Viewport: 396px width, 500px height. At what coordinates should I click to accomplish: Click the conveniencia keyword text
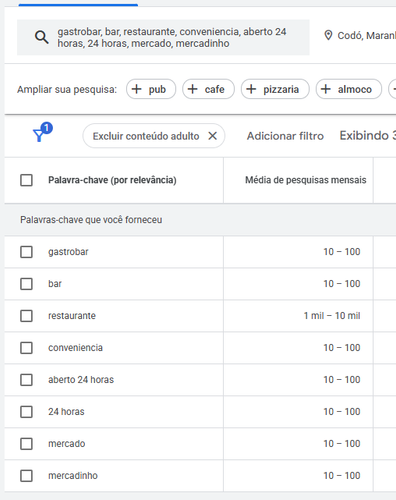pyautogui.click(x=75, y=348)
